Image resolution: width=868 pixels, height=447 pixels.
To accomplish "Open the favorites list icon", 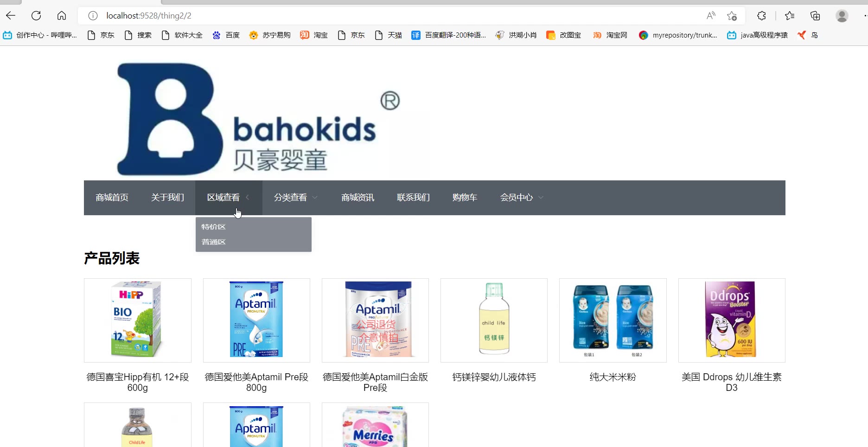I will pyautogui.click(x=790, y=16).
